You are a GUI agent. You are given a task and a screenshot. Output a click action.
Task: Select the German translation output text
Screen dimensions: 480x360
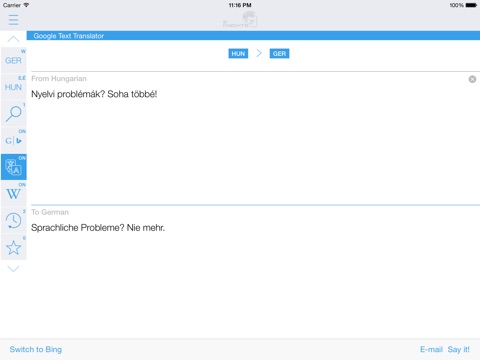(98, 228)
